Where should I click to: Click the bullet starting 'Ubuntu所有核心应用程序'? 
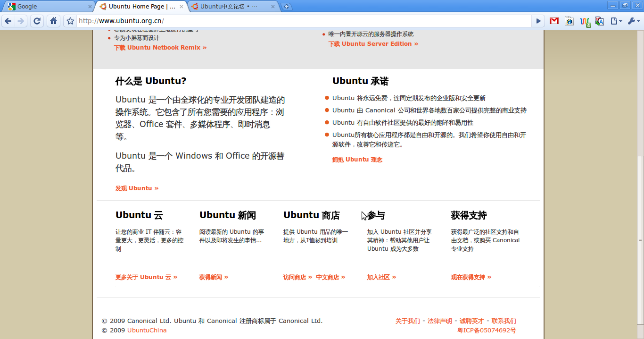[429, 140]
